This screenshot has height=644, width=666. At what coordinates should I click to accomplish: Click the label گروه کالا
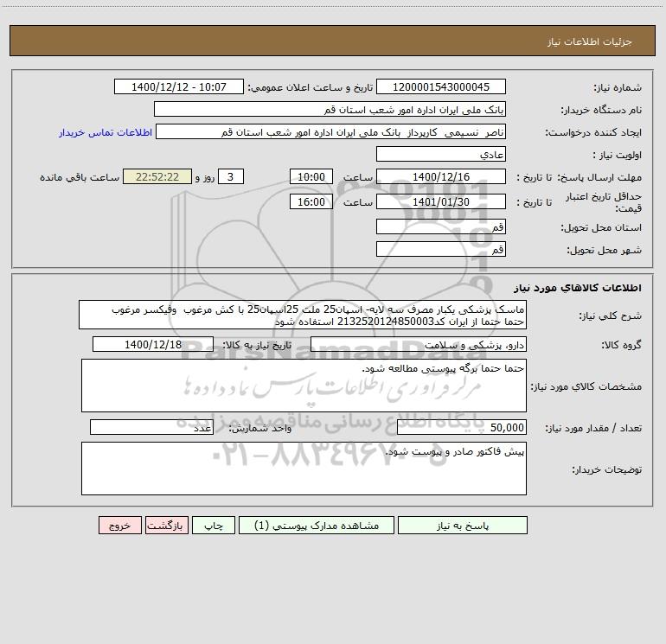click(x=621, y=345)
